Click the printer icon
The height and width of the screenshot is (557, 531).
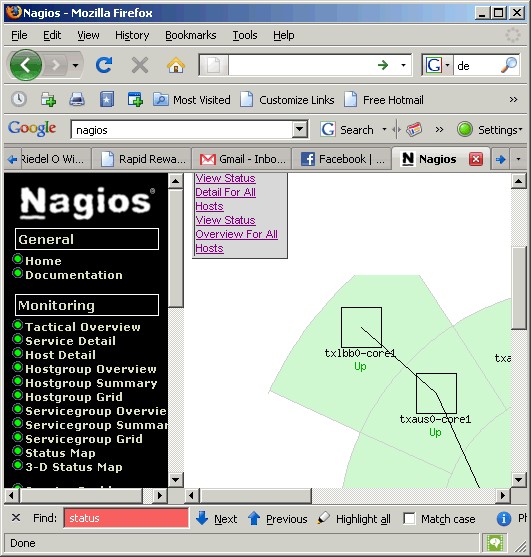pyautogui.click(x=77, y=99)
